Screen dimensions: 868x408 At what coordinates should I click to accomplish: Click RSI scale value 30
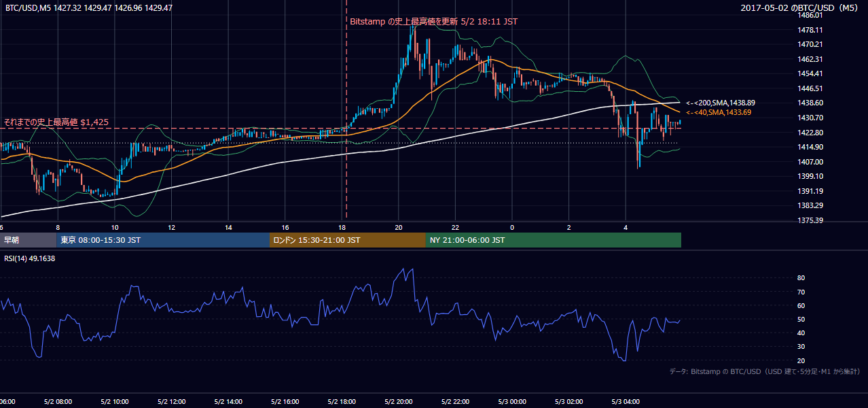click(801, 347)
